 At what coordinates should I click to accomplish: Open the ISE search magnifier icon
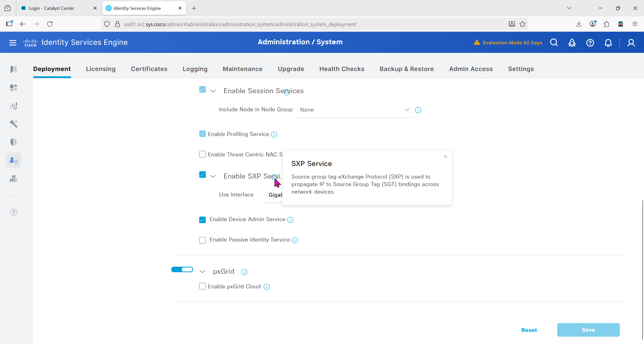coord(554,43)
